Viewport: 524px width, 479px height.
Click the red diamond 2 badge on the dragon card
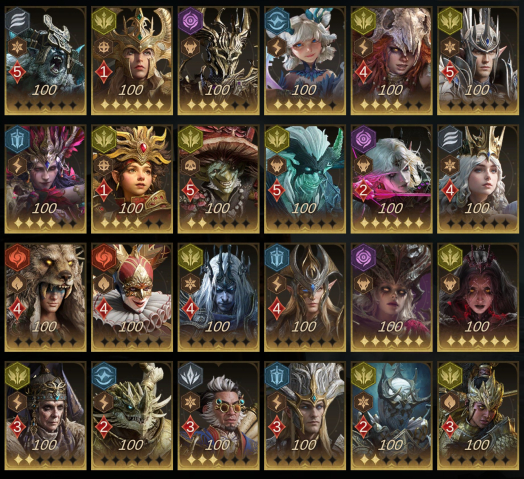point(104,427)
